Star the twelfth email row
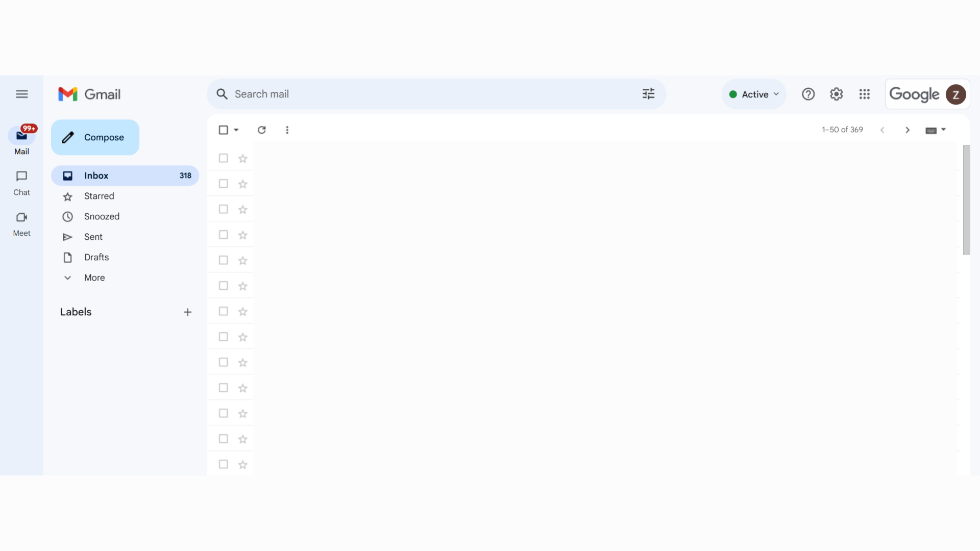Image resolution: width=980 pixels, height=551 pixels. [242, 439]
